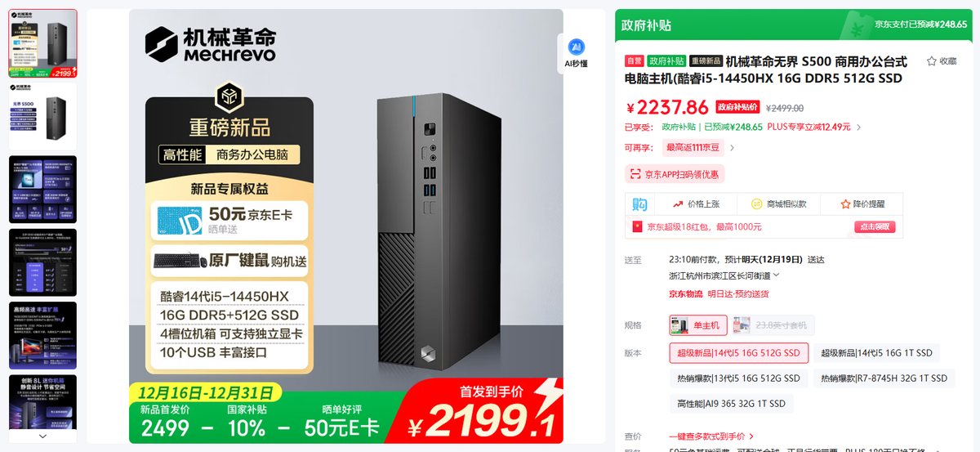Open 一键查多款式到手价 link
Viewport: 980px width, 452px height.
711,436
